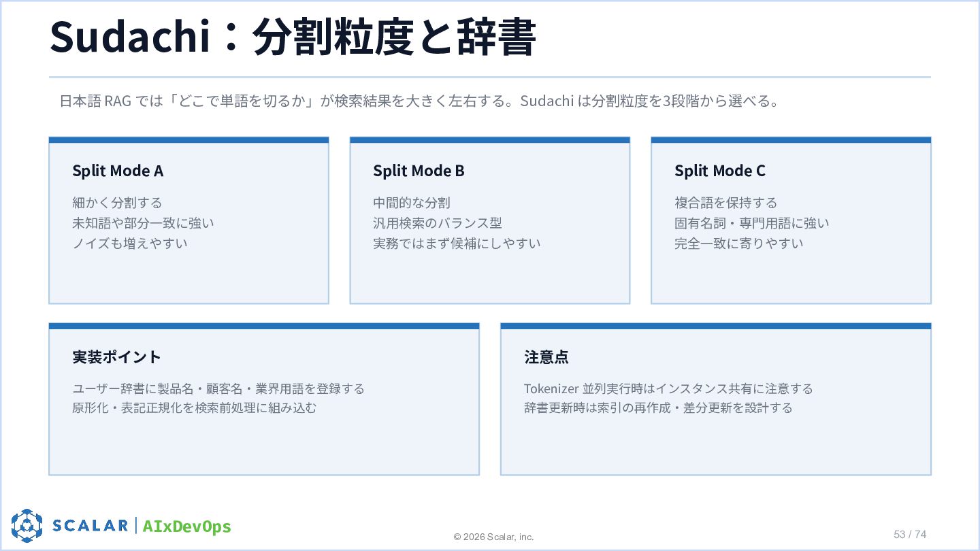The height and width of the screenshot is (551, 980).
Task: Click the Scalar hexagon logo icon
Action: (27, 525)
